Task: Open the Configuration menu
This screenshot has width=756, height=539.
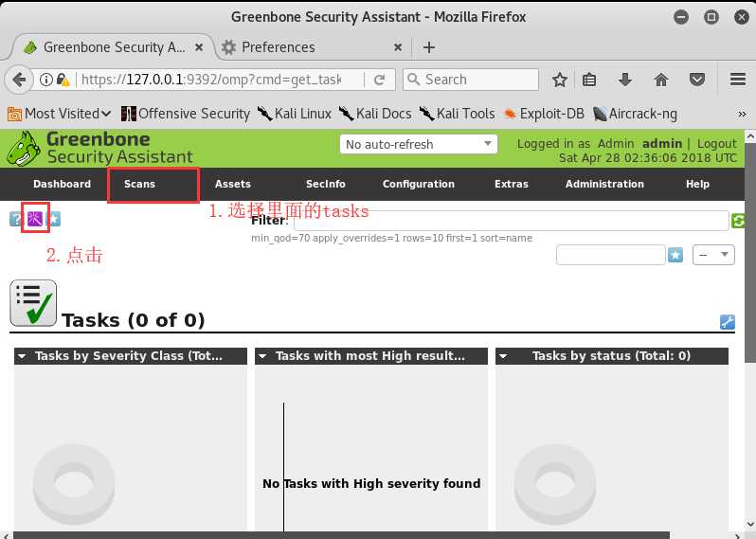Action: [x=419, y=184]
